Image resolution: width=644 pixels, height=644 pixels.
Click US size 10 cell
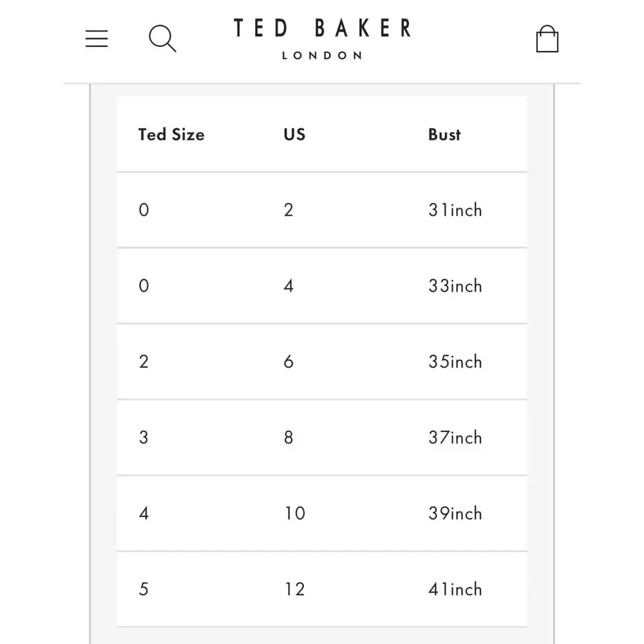(295, 513)
